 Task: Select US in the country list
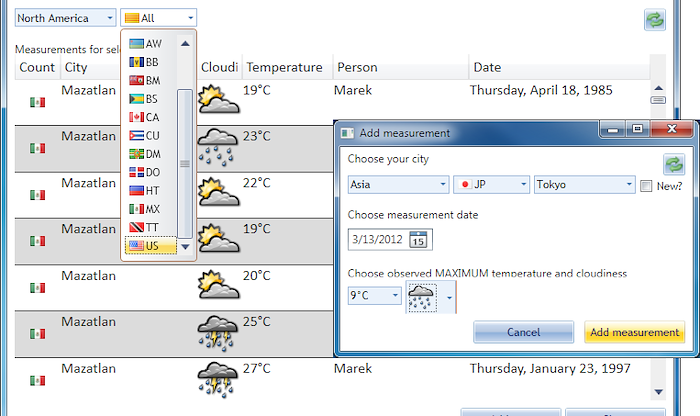point(150,245)
